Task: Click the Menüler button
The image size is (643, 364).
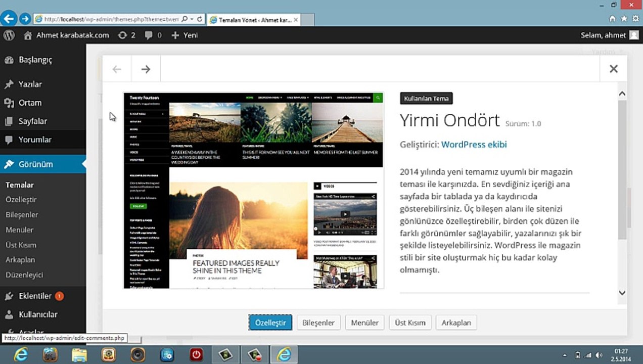Action: pyautogui.click(x=365, y=323)
